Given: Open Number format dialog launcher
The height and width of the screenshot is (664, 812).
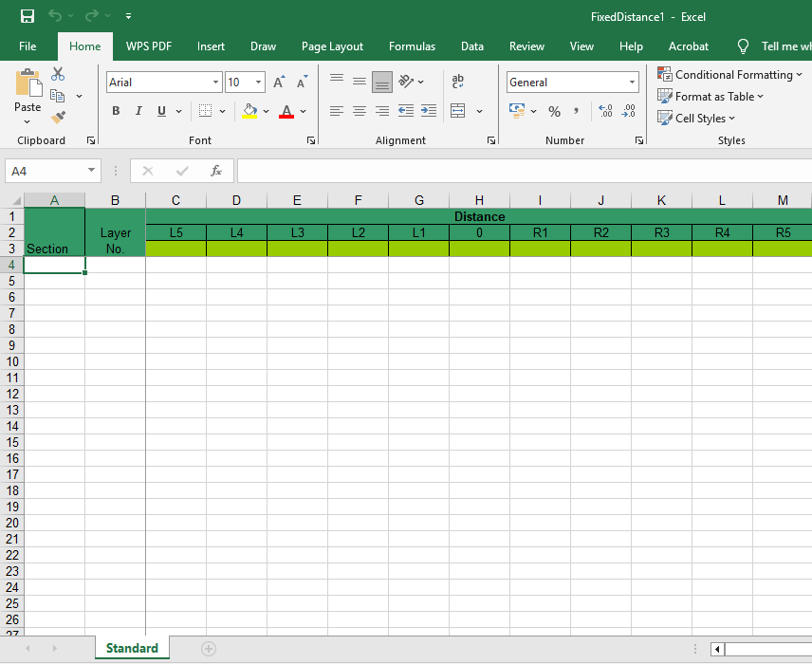Looking at the screenshot, I should tap(639, 140).
